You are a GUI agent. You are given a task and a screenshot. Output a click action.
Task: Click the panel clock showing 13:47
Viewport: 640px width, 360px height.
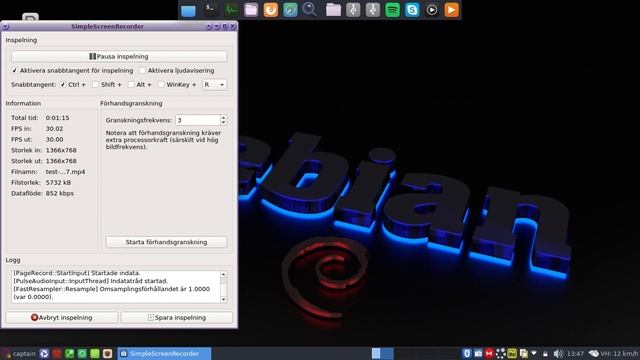tap(575, 353)
